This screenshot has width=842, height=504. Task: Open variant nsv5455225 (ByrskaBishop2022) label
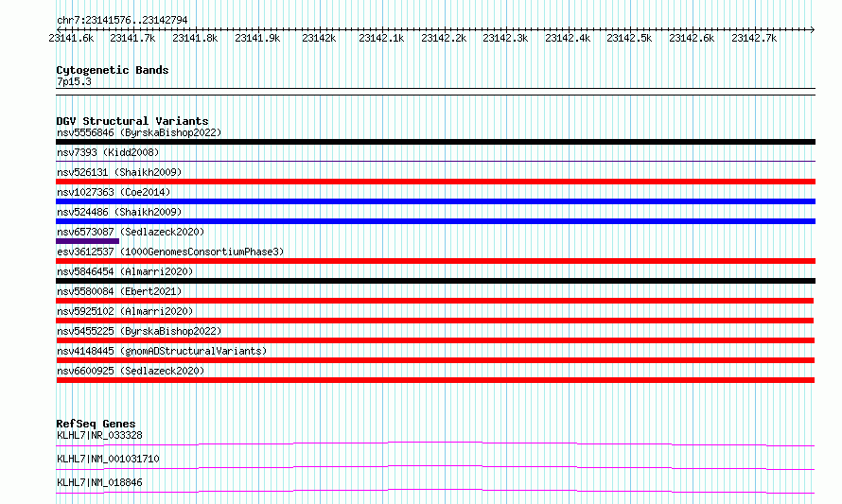(139, 332)
